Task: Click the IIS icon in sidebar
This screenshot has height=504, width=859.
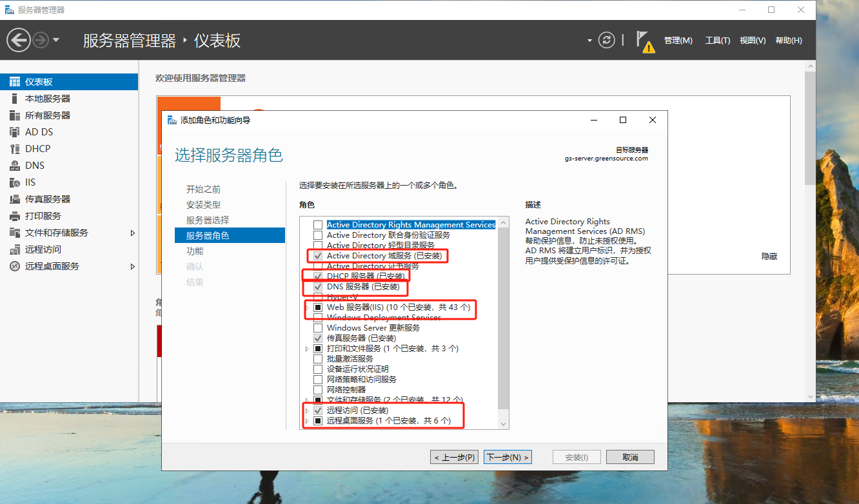Action: 14,182
